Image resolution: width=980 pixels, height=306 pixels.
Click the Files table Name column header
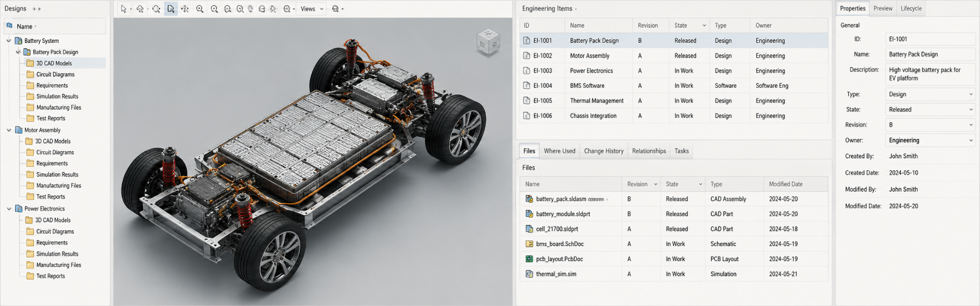point(571,184)
